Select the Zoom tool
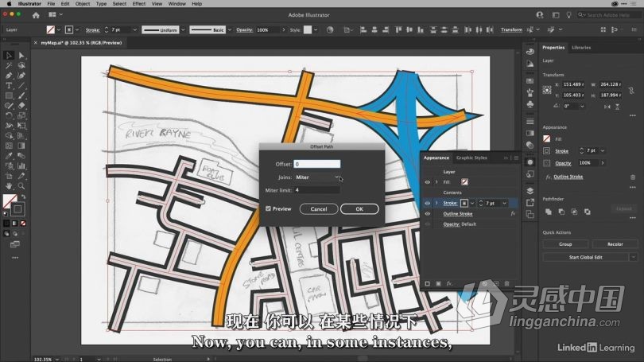The height and width of the screenshot is (362, 644). tap(21, 185)
